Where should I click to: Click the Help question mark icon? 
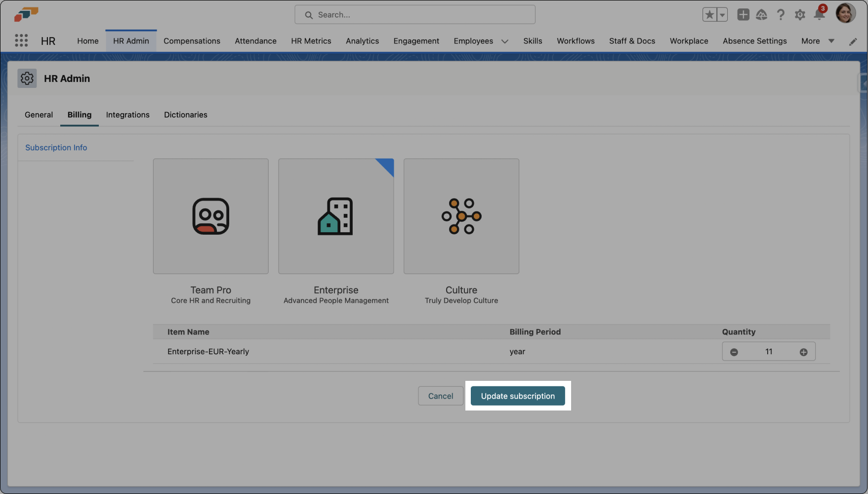point(781,15)
